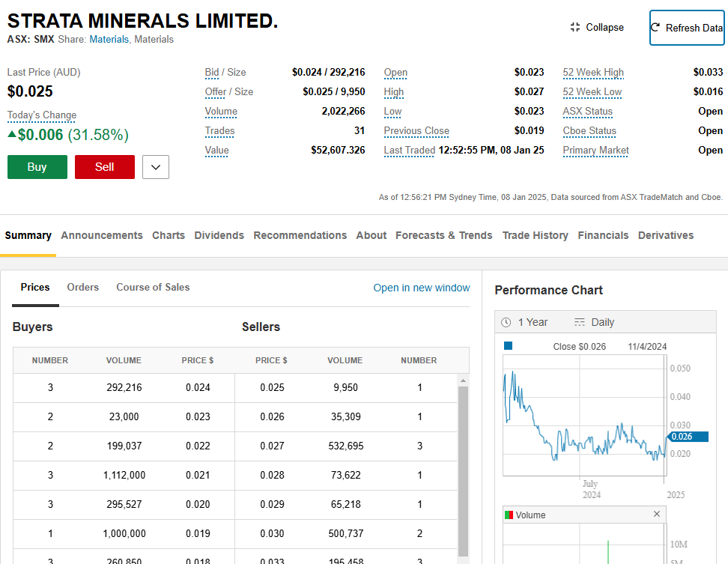The height and width of the screenshot is (564, 728).
Task: Click seller volume 532,695 cell
Action: click(346, 446)
